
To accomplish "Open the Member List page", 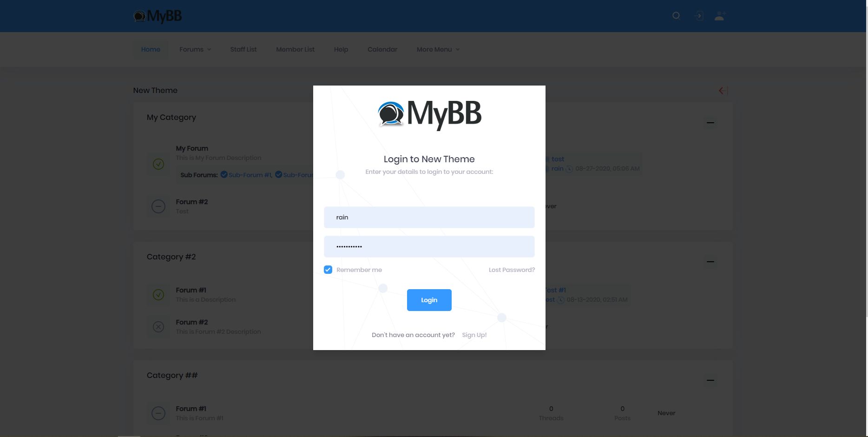I will [295, 49].
